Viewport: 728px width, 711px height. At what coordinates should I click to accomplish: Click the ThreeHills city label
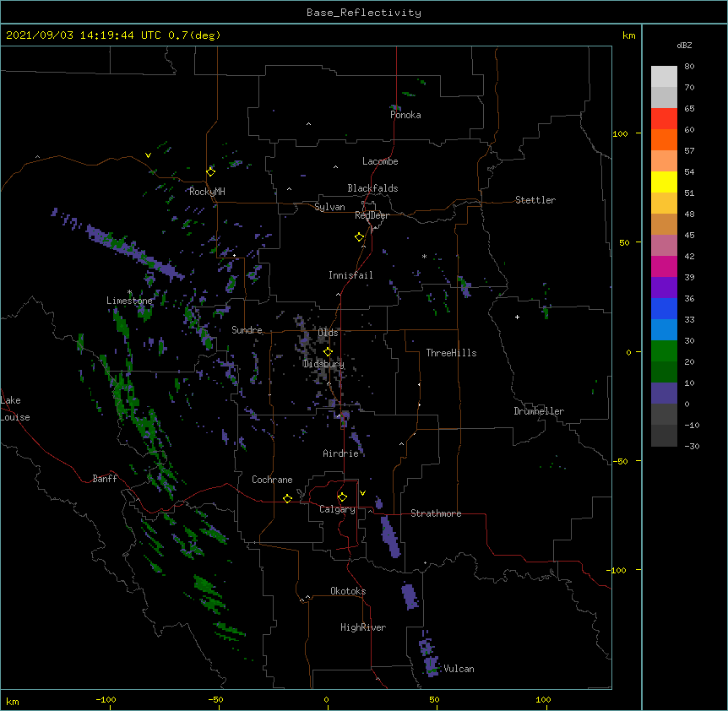pos(451,353)
